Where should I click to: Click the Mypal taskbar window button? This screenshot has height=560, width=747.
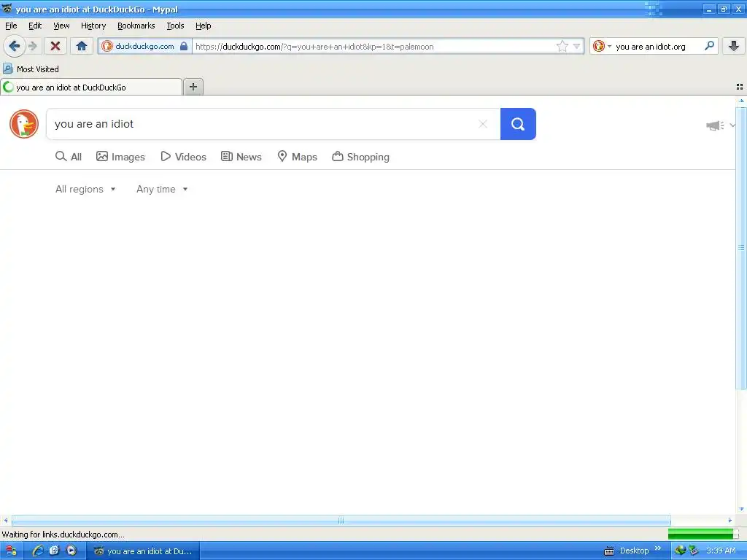[143, 551]
